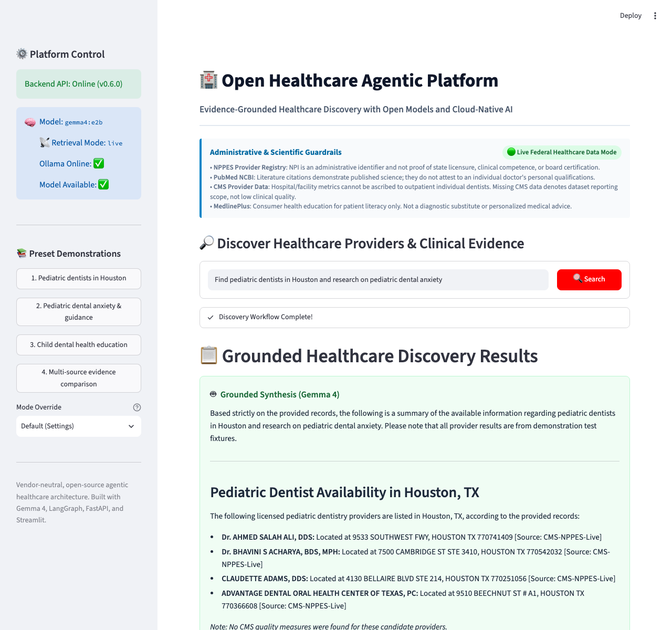
Task: Click the ADVANTAGE DENTAL ORAL HEALTH CENTER entry
Action: 403,600
